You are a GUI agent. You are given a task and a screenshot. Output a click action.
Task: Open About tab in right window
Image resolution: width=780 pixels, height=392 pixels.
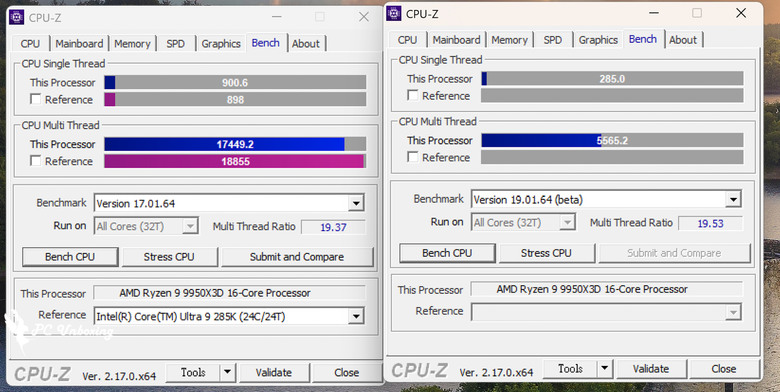click(683, 40)
